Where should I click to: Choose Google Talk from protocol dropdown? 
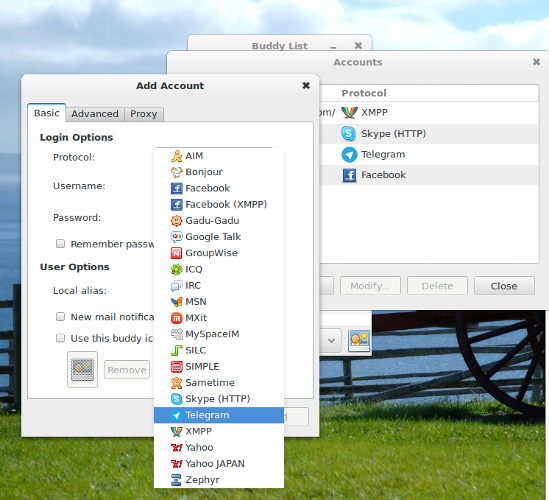point(219,237)
